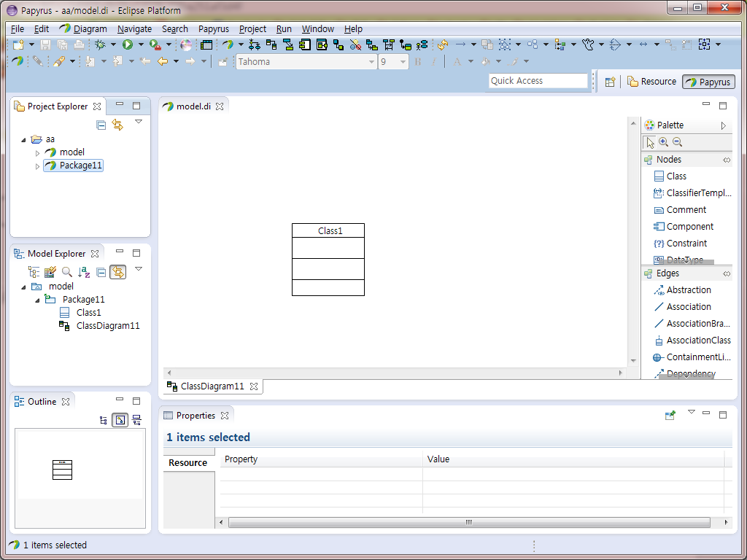Open the Tahoma font name dropdown
The height and width of the screenshot is (560, 747).
(x=371, y=62)
